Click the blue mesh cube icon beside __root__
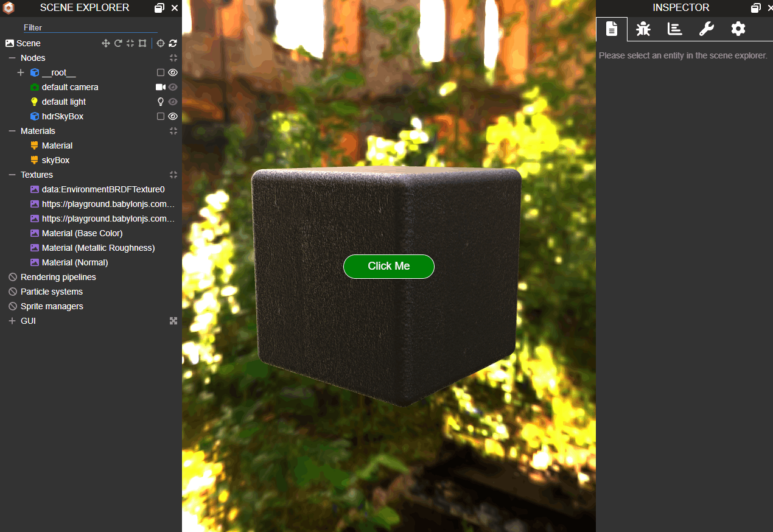The height and width of the screenshot is (532, 773). pyautogui.click(x=34, y=72)
